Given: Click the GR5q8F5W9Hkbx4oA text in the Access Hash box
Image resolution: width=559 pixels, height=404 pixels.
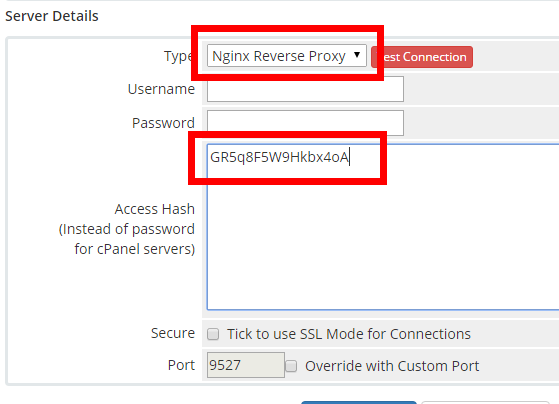Looking at the screenshot, I should tap(279, 157).
